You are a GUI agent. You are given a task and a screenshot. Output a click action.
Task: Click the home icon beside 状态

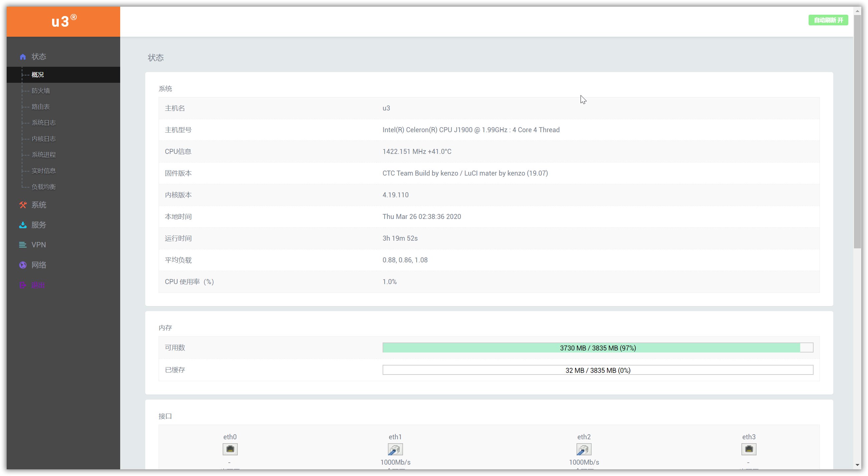pos(23,57)
